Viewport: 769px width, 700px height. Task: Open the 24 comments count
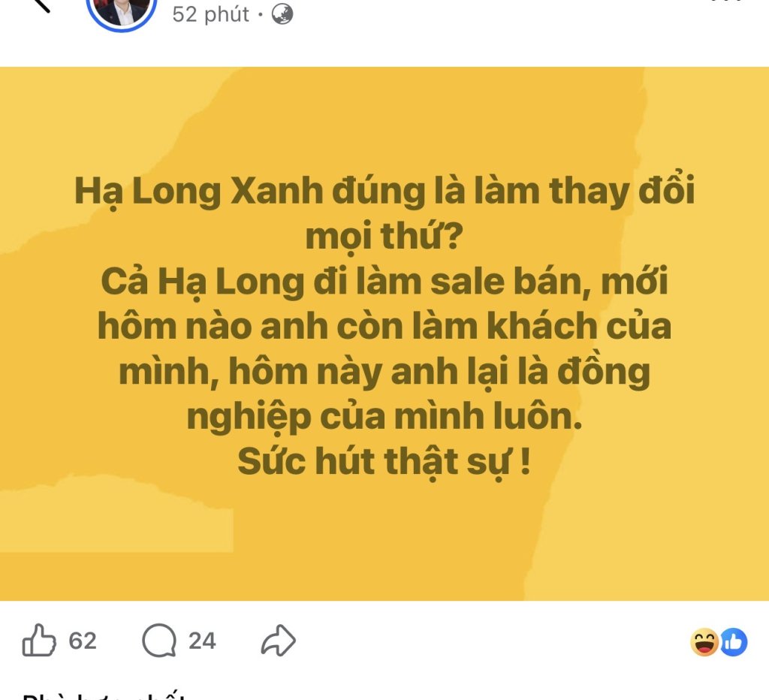202,641
